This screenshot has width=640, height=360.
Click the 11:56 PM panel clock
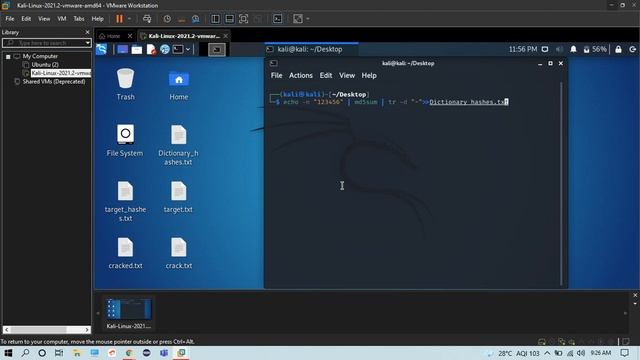522,49
